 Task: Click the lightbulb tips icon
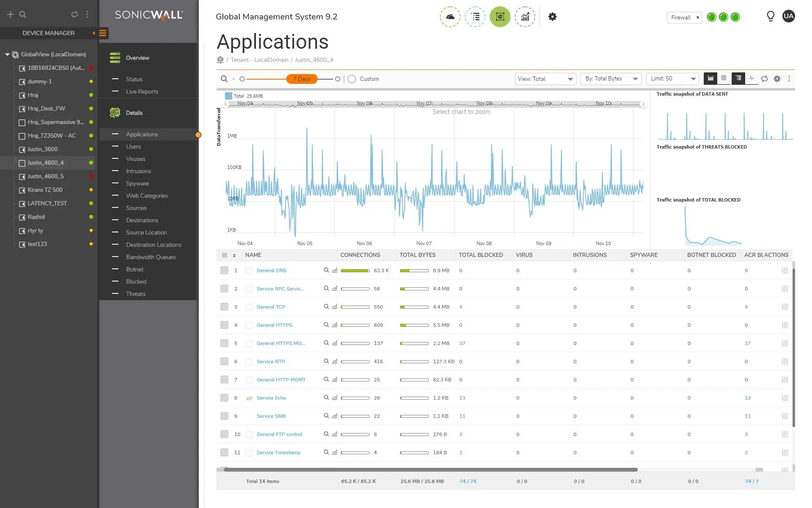tap(771, 17)
